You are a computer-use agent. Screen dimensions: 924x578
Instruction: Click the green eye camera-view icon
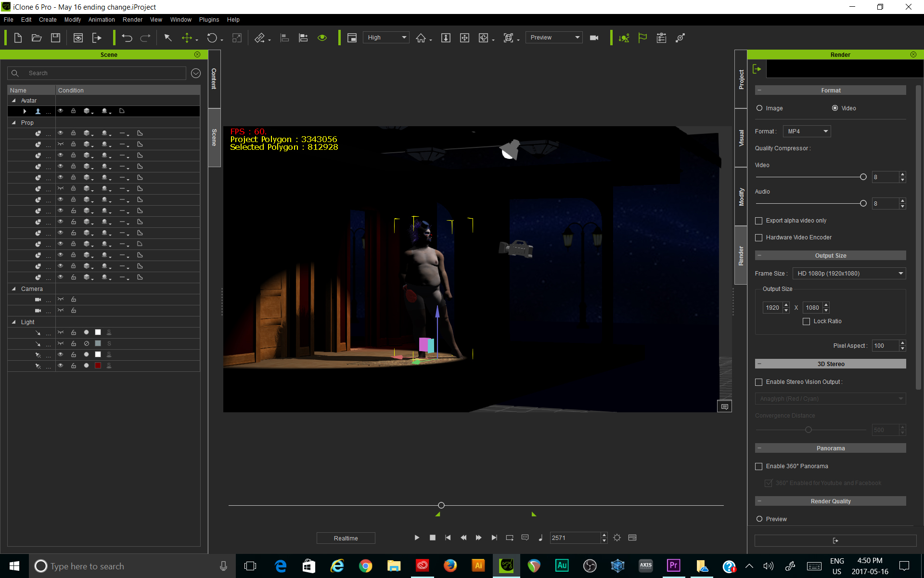pyautogui.click(x=322, y=38)
